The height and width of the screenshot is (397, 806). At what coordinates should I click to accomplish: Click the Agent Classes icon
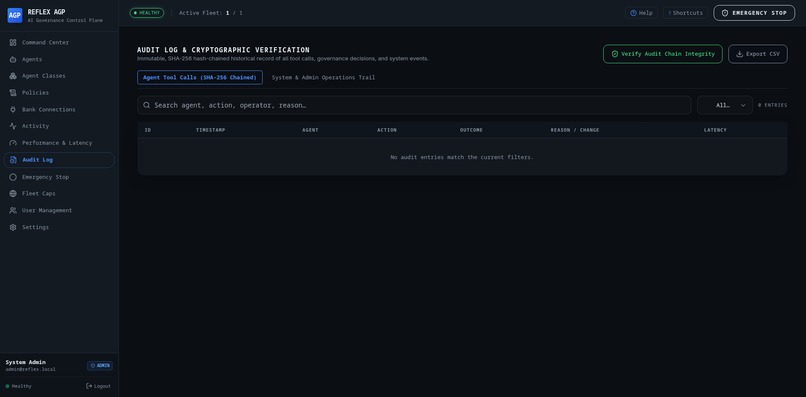[13, 76]
